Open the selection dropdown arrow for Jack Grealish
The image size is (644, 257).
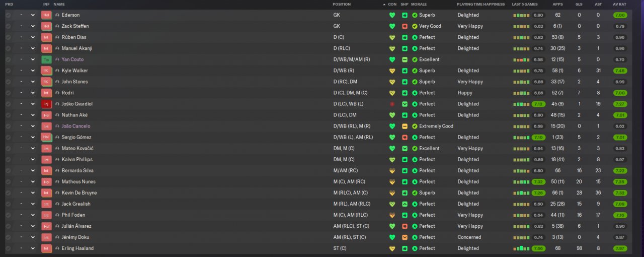tap(33, 204)
